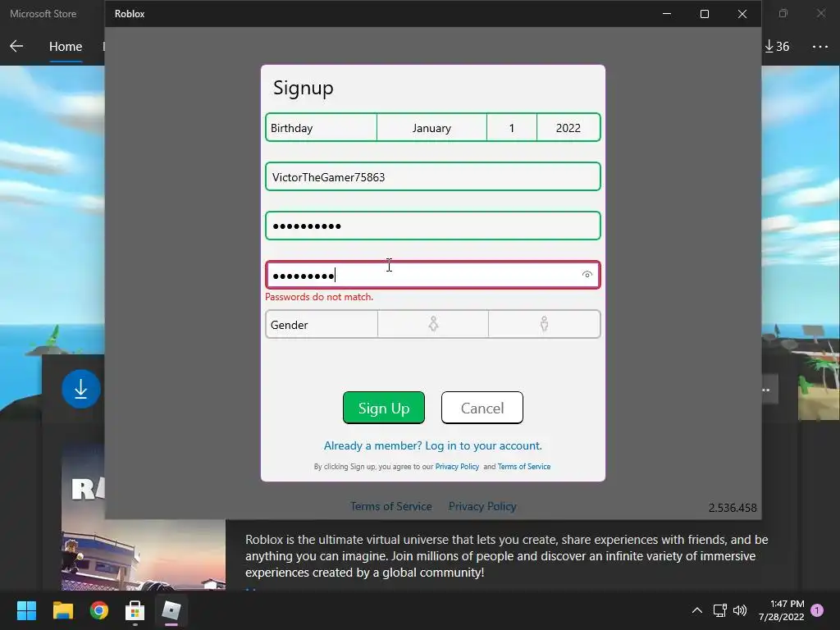
Task: Show hidden system tray icons
Action: point(697,610)
